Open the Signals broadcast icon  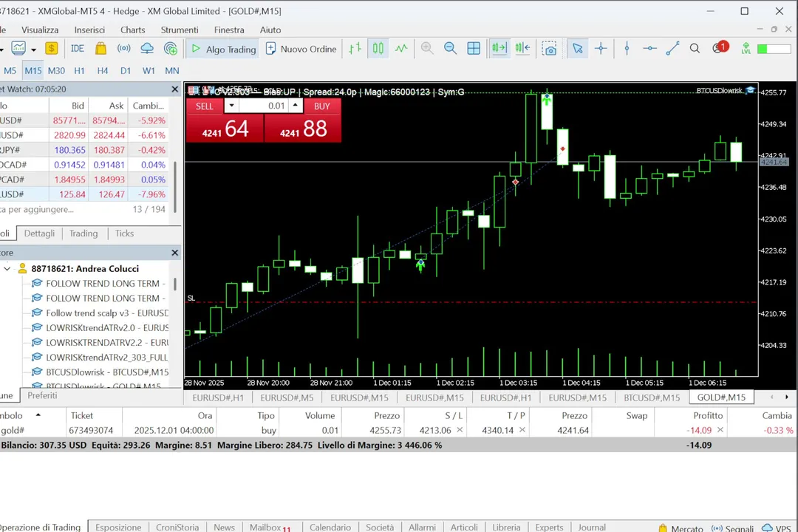[123, 48]
